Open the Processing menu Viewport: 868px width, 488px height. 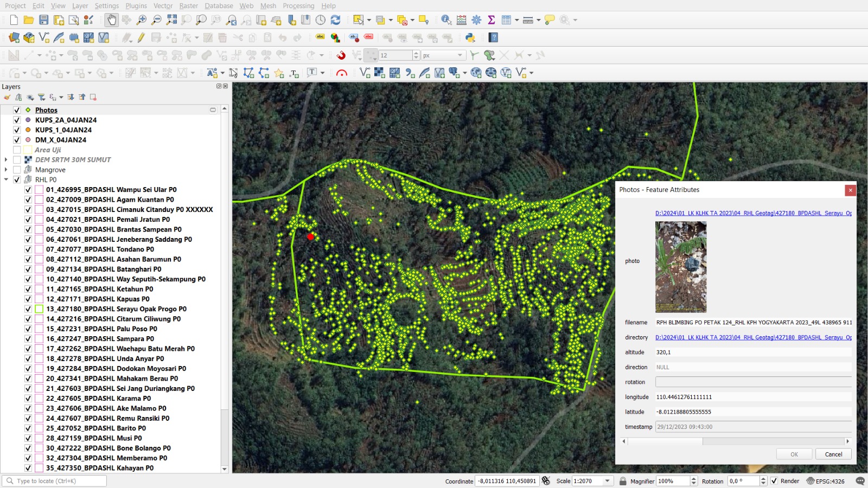[298, 5]
